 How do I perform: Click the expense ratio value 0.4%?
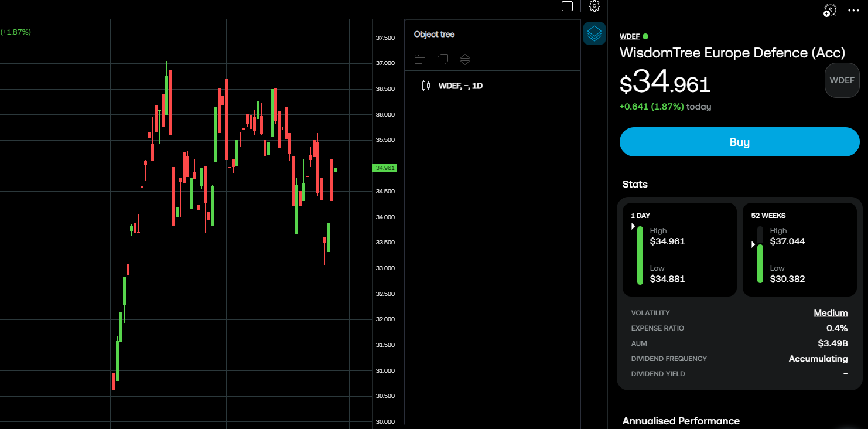[837, 328]
